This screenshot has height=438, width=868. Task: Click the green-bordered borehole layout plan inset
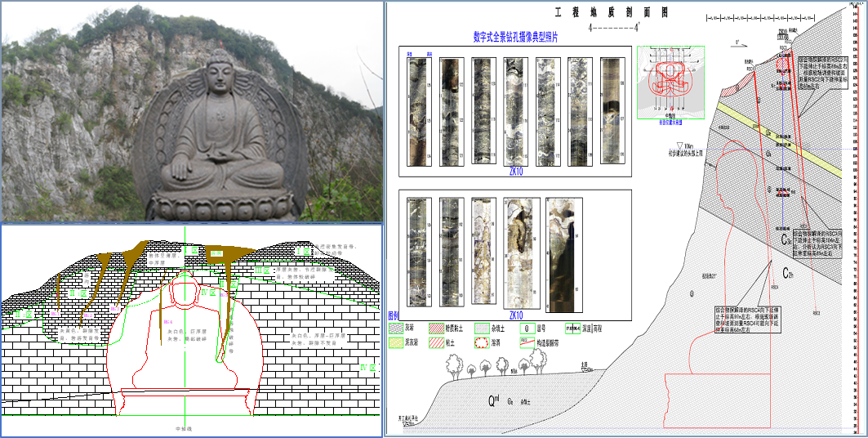pos(670,82)
